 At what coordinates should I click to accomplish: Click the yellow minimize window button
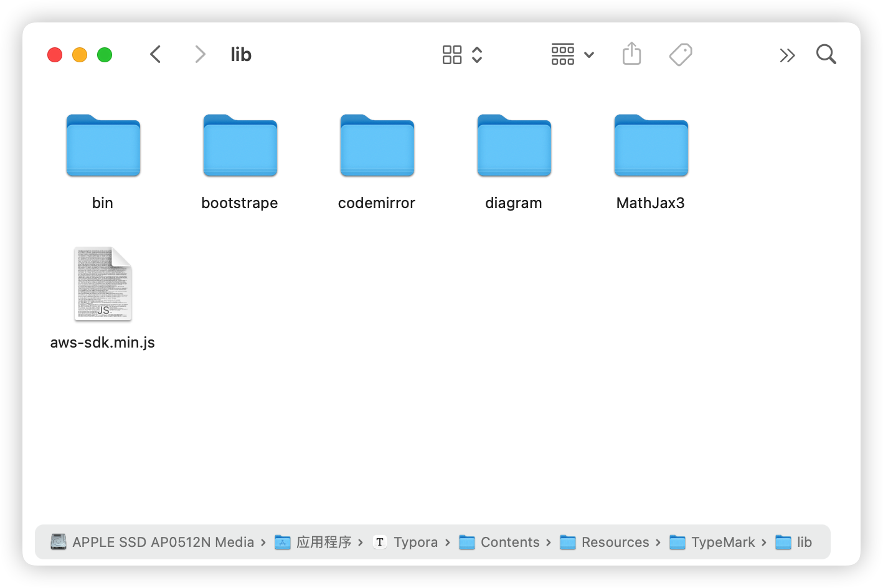(x=80, y=55)
